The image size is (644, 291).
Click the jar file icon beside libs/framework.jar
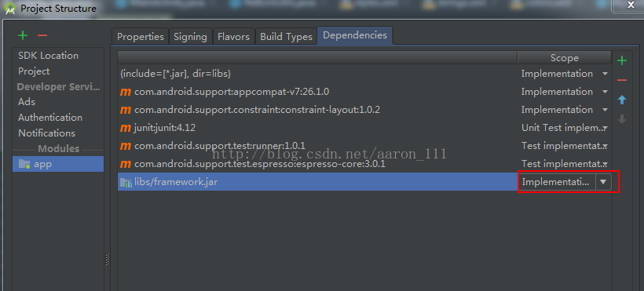click(x=126, y=182)
